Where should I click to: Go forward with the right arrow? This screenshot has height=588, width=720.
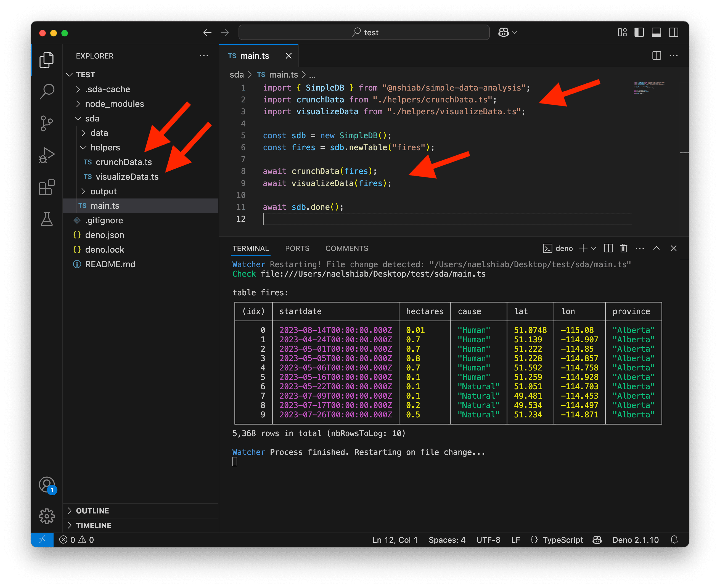point(224,33)
